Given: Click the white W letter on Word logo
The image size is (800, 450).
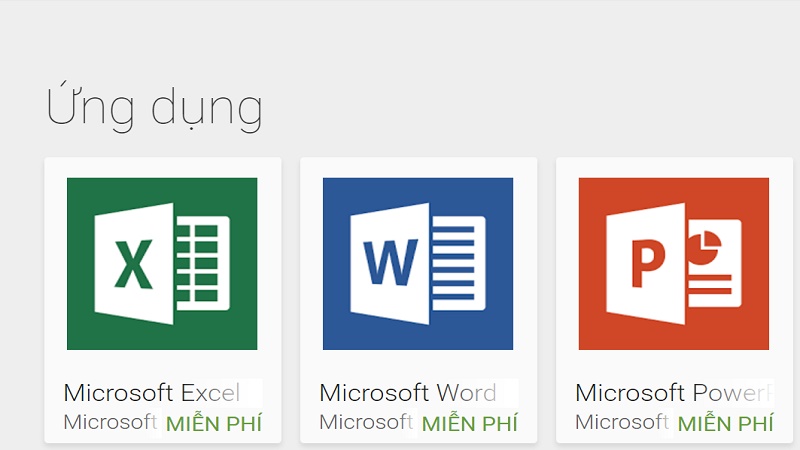Looking at the screenshot, I should click(389, 264).
